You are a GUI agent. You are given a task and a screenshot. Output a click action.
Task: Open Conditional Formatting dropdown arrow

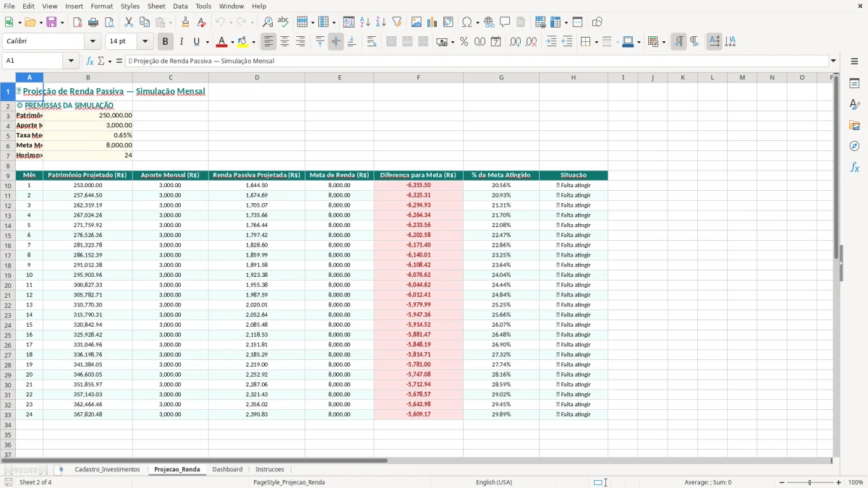pyautogui.click(x=663, y=42)
